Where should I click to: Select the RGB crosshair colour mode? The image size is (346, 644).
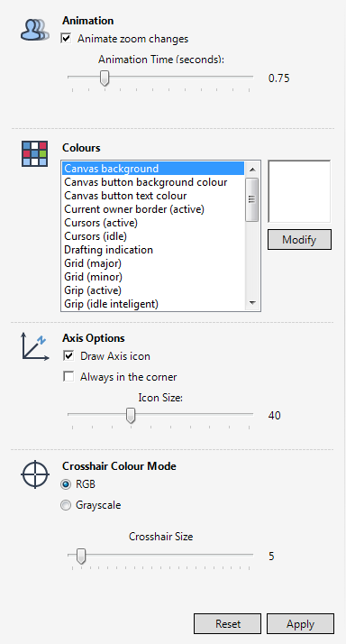pyautogui.click(x=66, y=484)
